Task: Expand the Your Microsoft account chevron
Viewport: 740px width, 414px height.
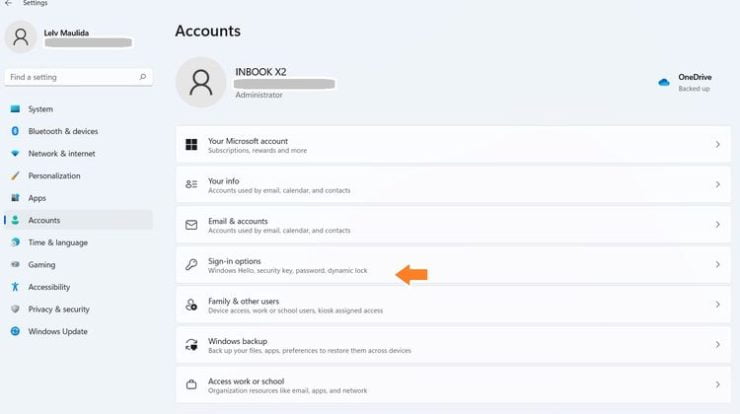Action: [717, 145]
